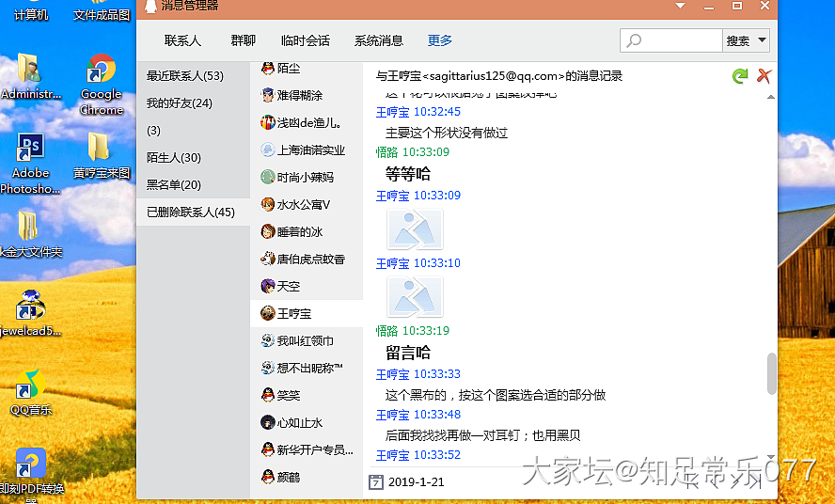Select the 黑名单(20) category
The image size is (835, 504).
pyautogui.click(x=173, y=185)
